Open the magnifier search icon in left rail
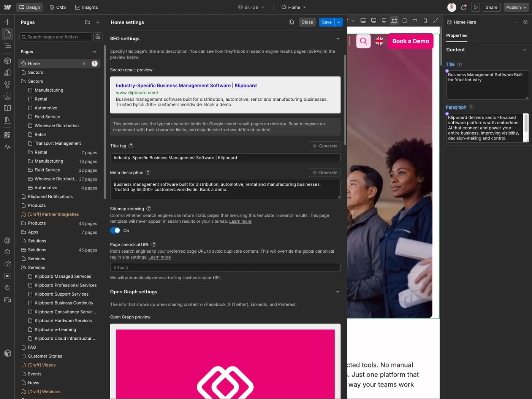The height and width of the screenshot is (399, 532). 7,288
